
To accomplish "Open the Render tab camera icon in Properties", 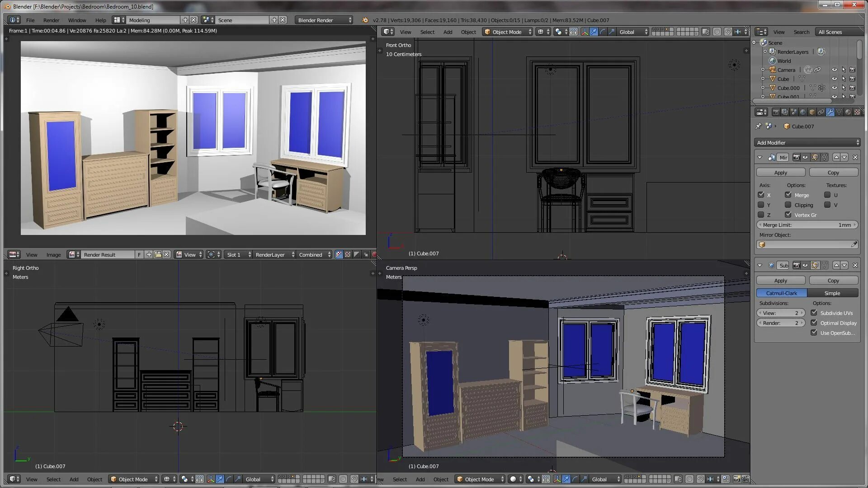I will pos(776,112).
